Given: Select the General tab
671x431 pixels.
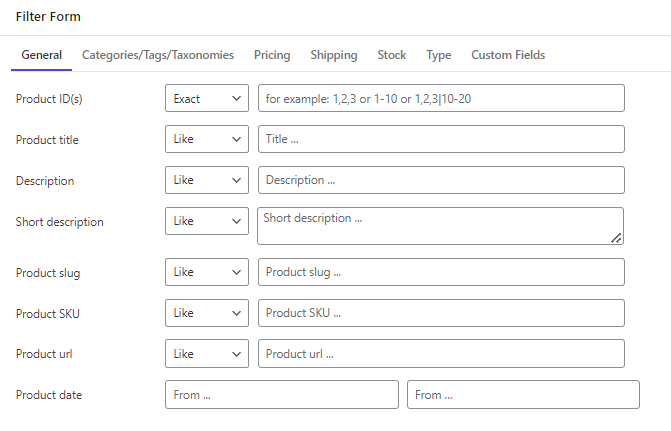Looking at the screenshot, I should coord(42,55).
